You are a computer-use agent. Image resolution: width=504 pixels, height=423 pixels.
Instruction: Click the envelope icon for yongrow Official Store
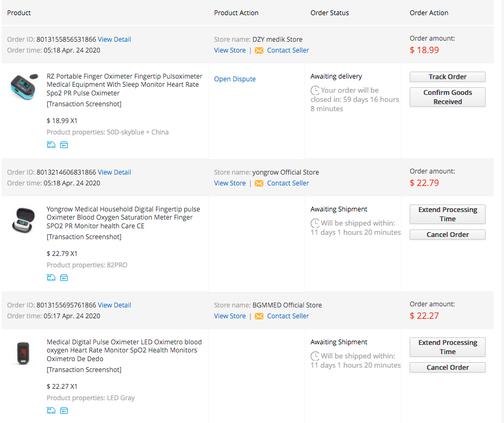(259, 183)
